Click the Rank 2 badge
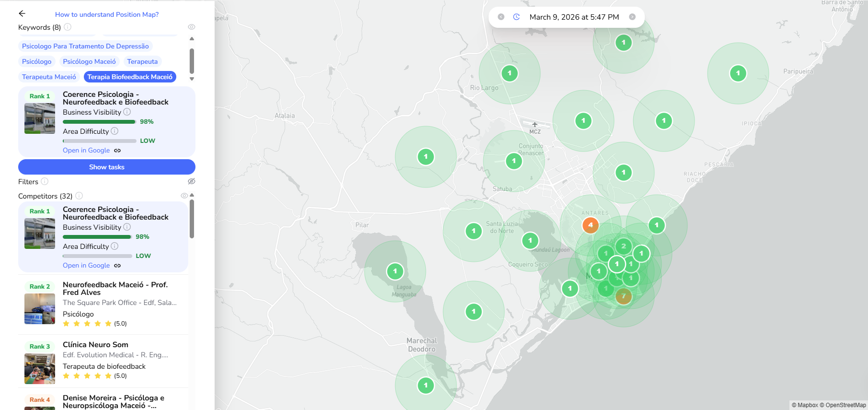 point(40,286)
